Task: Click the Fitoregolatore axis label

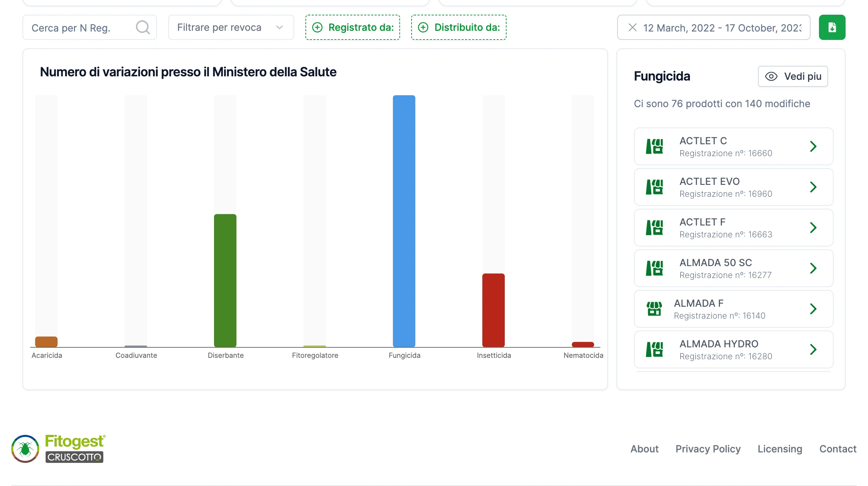Action: click(315, 355)
